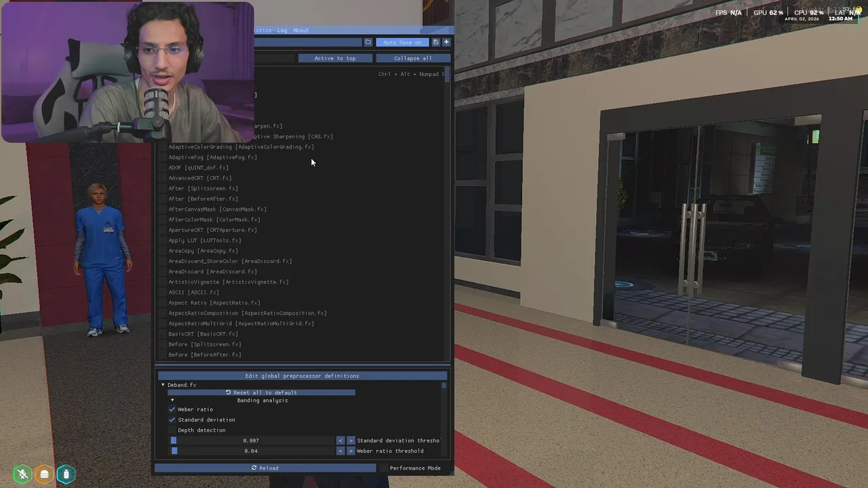This screenshot has width=868, height=488.
Task: Decrease Weber ratio threshold with left arrow
Action: (x=340, y=451)
